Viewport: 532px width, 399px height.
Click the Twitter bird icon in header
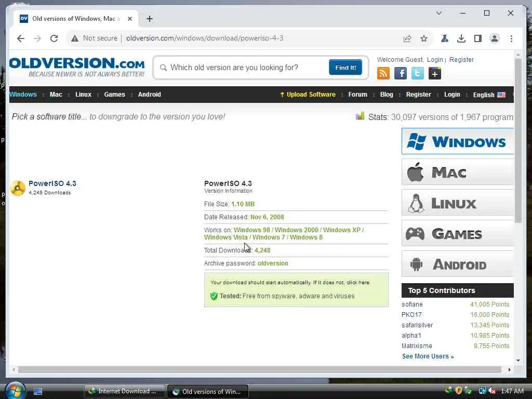(417, 73)
